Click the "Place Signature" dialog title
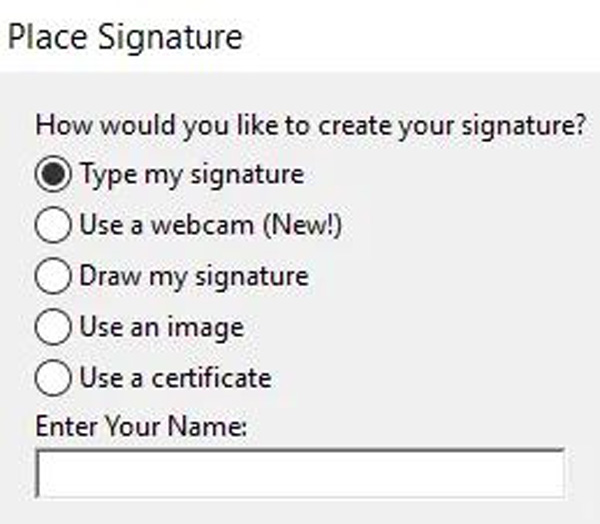600x524 pixels. [125, 38]
